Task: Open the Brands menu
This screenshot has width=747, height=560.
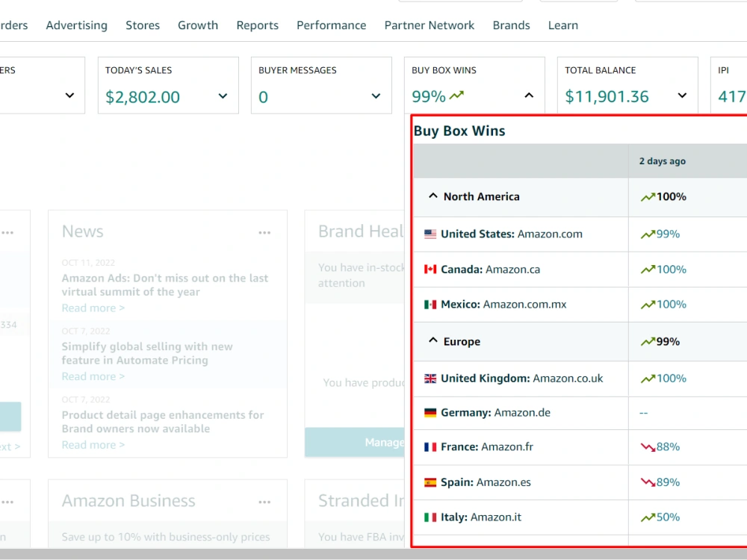Action: tap(511, 25)
